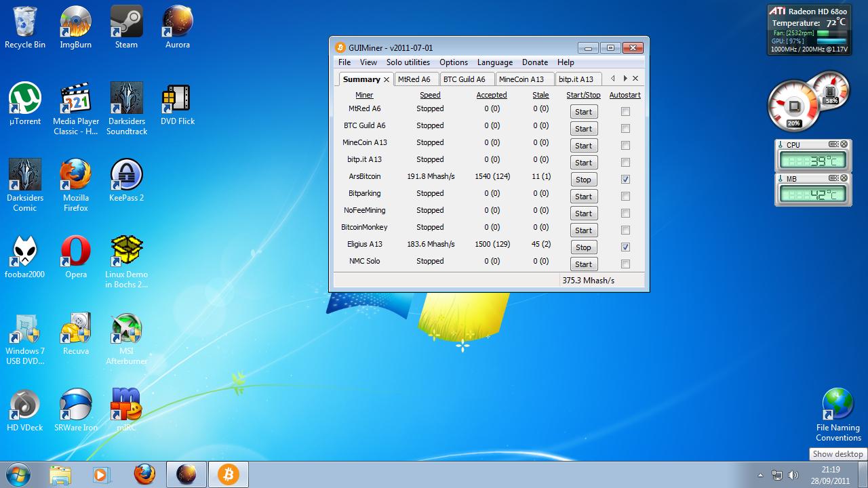Viewport: 868px width, 488px height.
Task: Select the Mozilla Firefox desktop shortcut
Action: 76,185
